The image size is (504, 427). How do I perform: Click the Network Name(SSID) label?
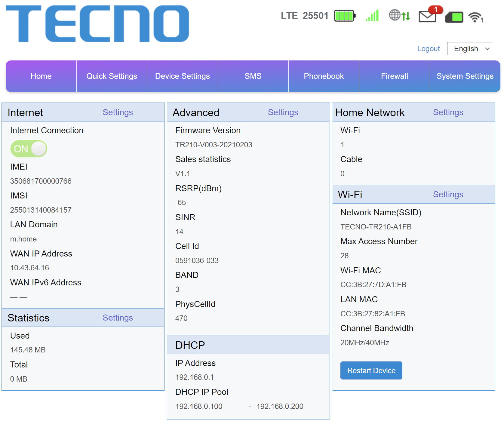click(x=381, y=213)
